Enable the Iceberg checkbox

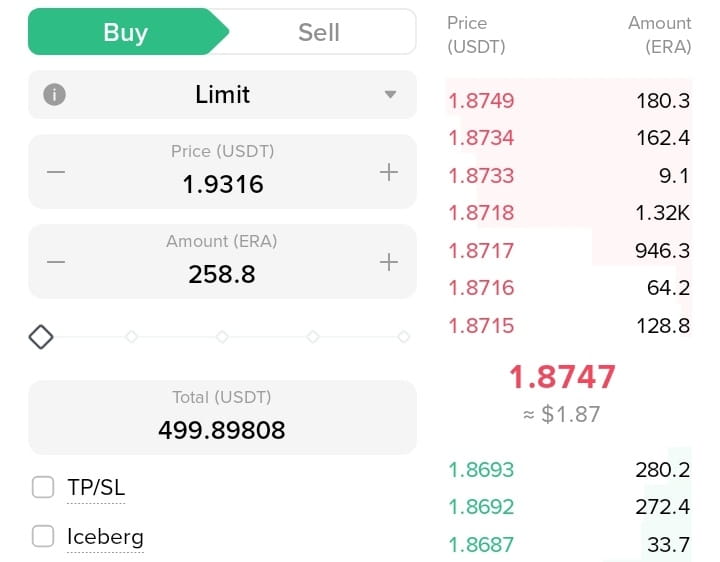pyautogui.click(x=43, y=536)
